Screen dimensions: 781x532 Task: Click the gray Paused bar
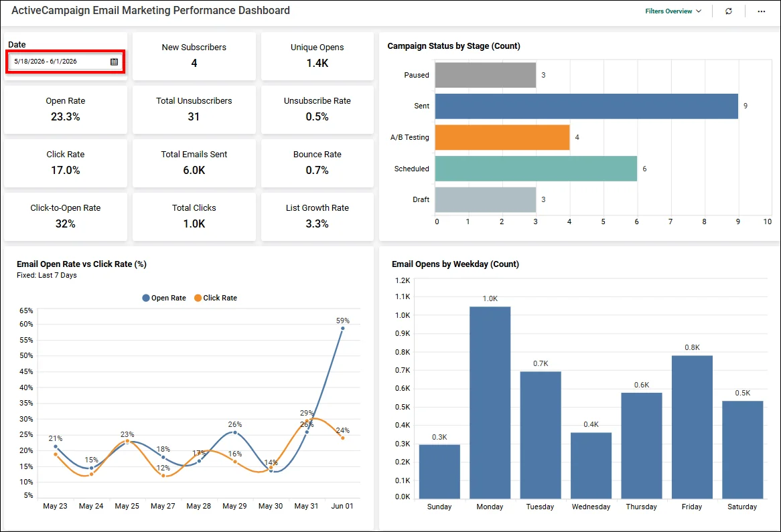tap(485, 75)
